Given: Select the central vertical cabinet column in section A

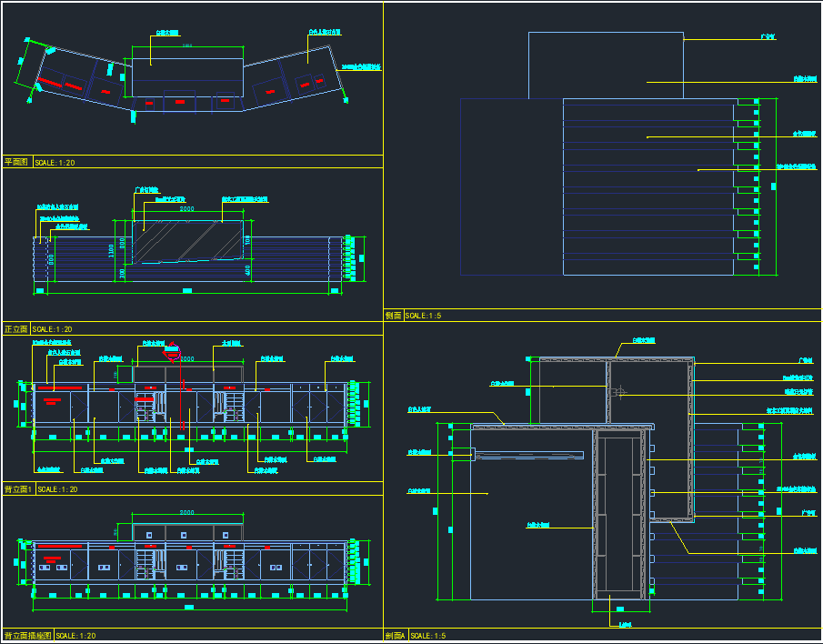Looking at the screenshot, I should (x=620, y=514).
